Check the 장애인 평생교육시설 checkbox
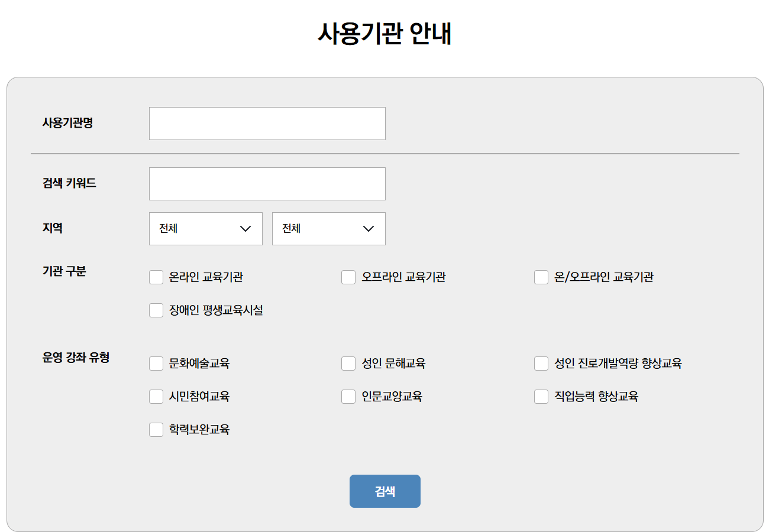The height and width of the screenshot is (532, 769). [156, 310]
